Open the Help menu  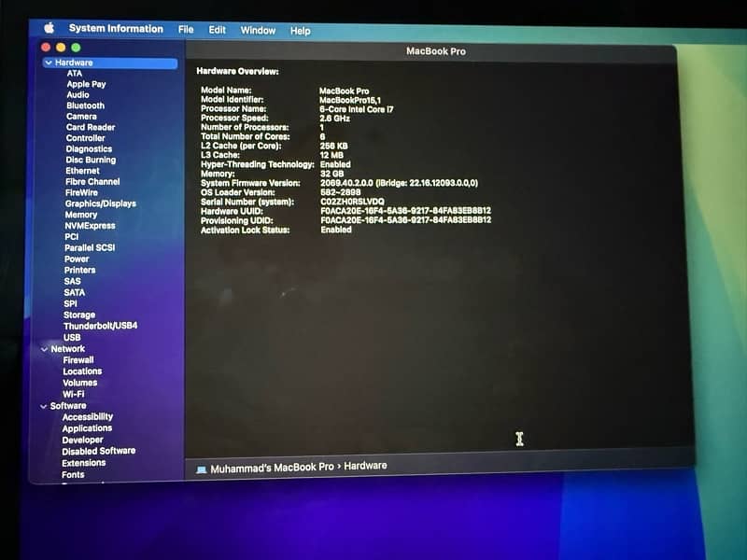click(x=300, y=31)
